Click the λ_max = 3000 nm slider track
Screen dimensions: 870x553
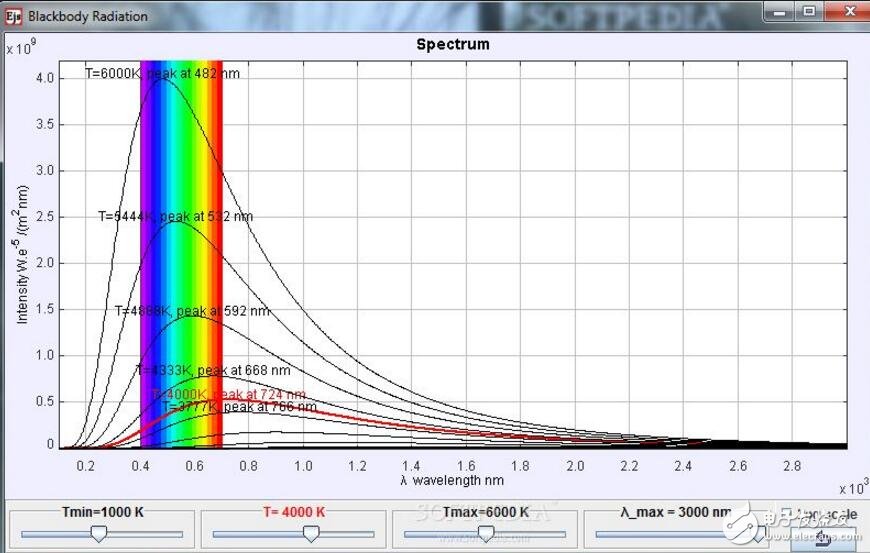(x=660, y=535)
